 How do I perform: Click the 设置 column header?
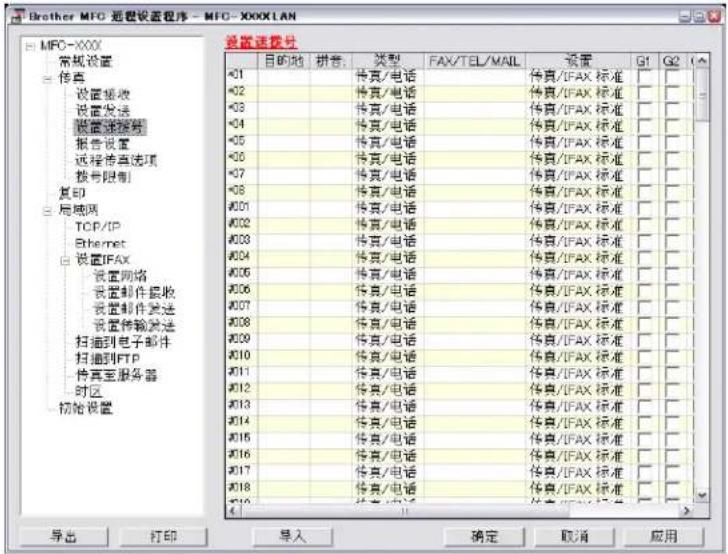coord(578,61)
